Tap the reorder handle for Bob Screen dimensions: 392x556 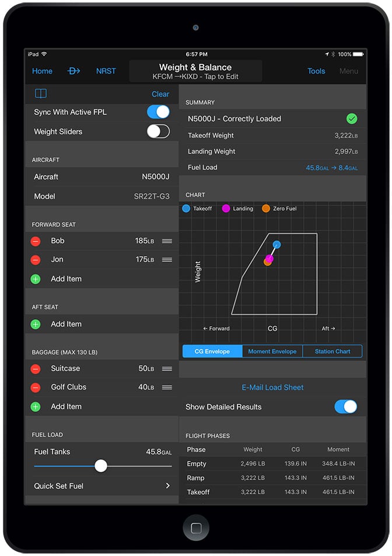(167, 241)
